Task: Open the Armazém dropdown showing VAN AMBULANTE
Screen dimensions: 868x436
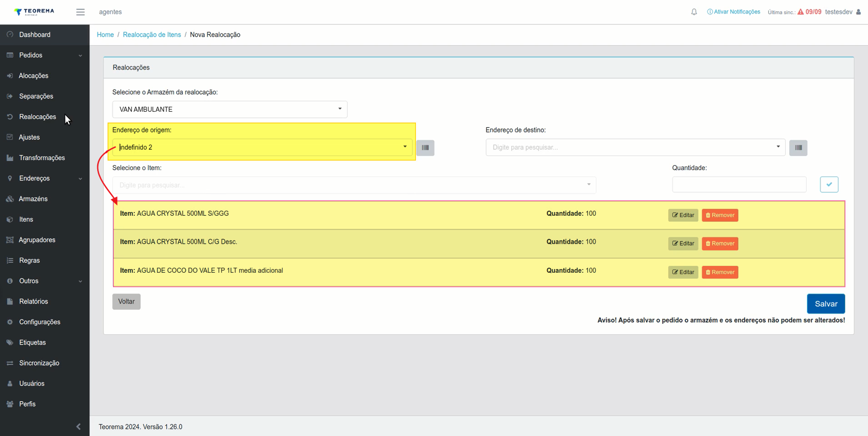Action: (230, 109)
